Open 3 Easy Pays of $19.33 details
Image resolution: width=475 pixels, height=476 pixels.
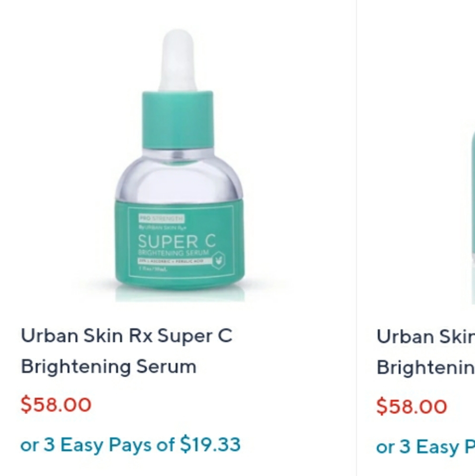(x=129, y=445)
